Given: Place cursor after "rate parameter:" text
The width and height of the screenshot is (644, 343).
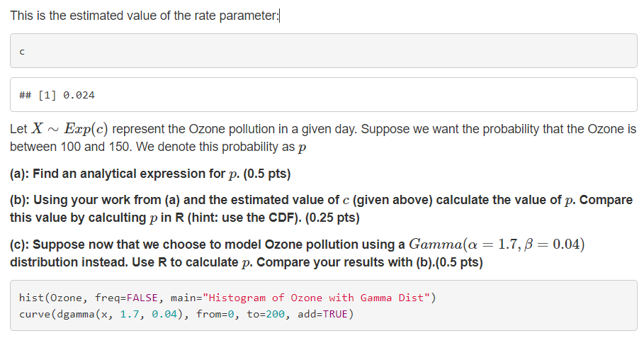Looking at the screenshot, I should click(x=280, y=16).
